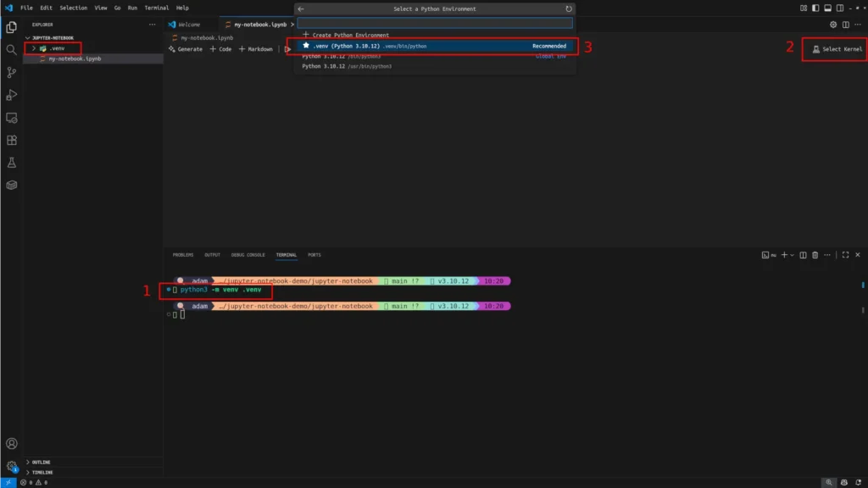Open the Explorer view in activity bar
Image resolution: width=868 pixels, height=488 pixels.
tap(12, 27)
